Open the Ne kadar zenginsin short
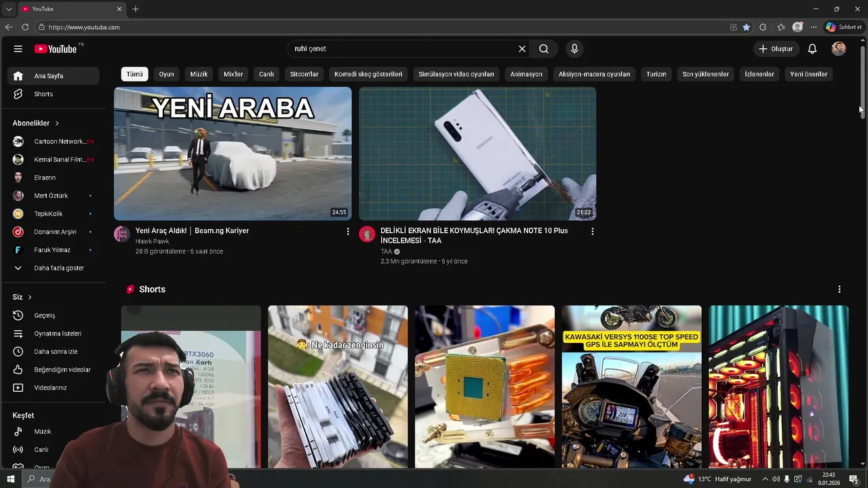 [x=338, y=387]
